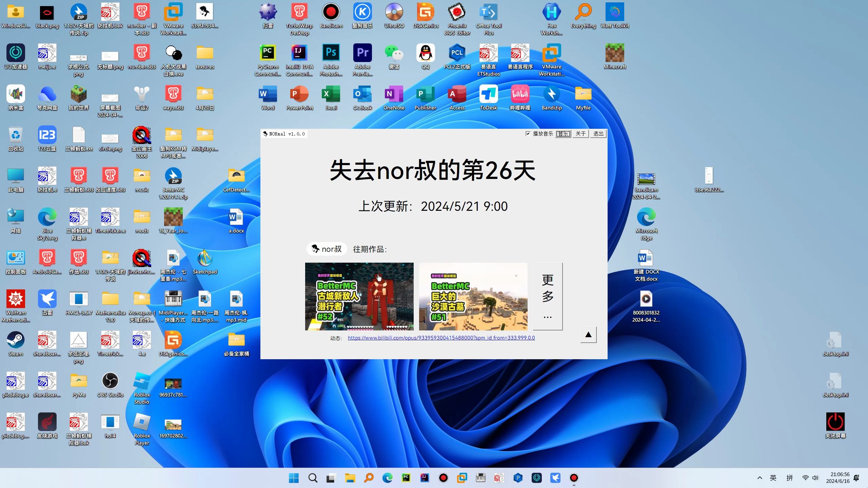Open Steam desktop icon
Image resolution: width=868 pixels, height=488 pixels.
16,344
